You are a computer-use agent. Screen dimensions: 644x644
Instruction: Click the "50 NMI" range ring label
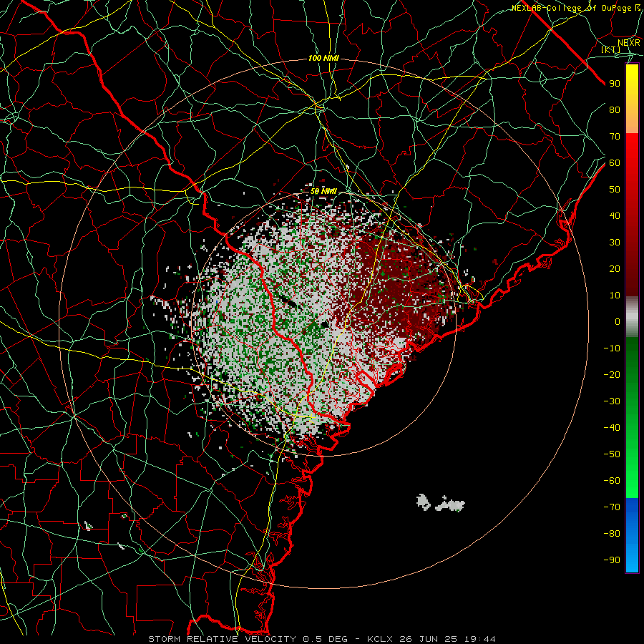[323, 191]
